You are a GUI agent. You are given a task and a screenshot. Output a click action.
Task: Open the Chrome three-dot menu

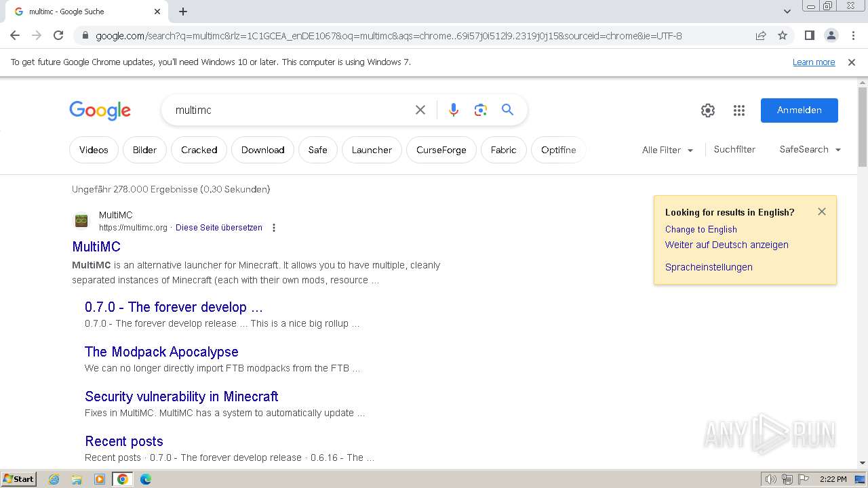click(852, 35)
